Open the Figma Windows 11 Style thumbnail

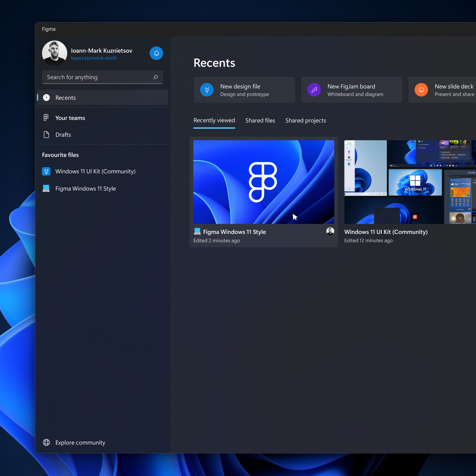tap(264, 182)
